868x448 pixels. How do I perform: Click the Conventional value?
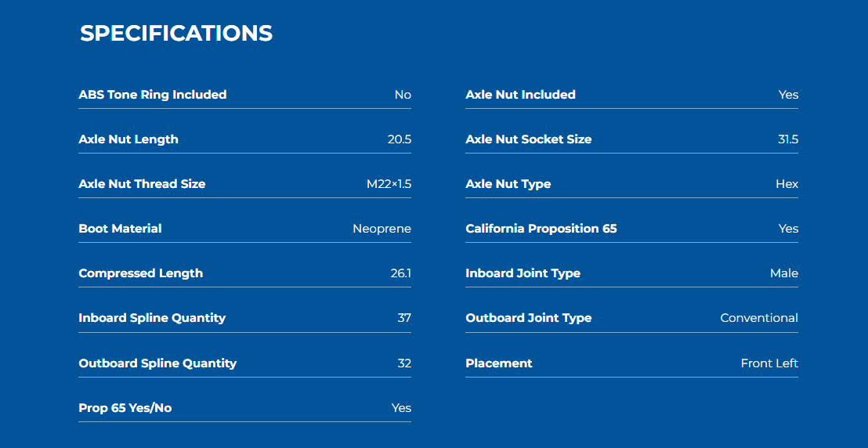[x=759, y=318]
